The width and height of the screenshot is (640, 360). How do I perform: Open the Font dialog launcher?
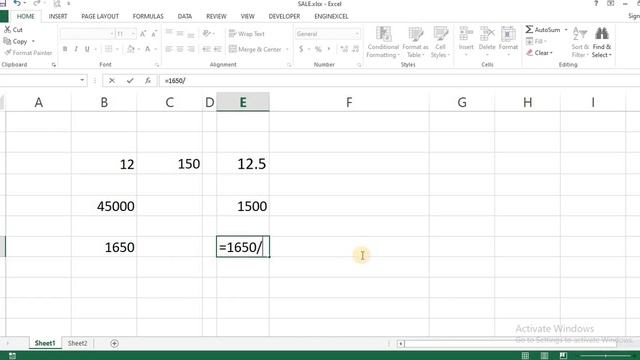coord(157,65)
